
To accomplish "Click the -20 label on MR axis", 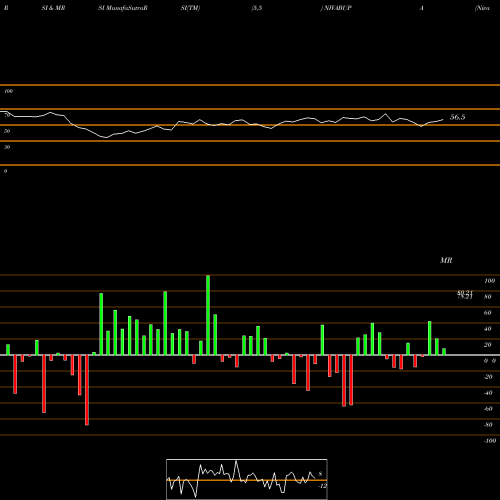I will [x=488, y=377].
